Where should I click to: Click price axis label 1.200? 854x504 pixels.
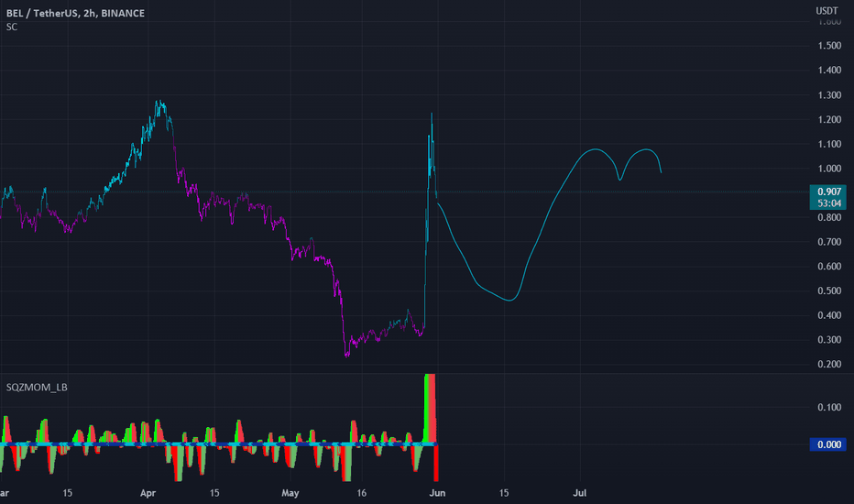click(x=829, y=120)
